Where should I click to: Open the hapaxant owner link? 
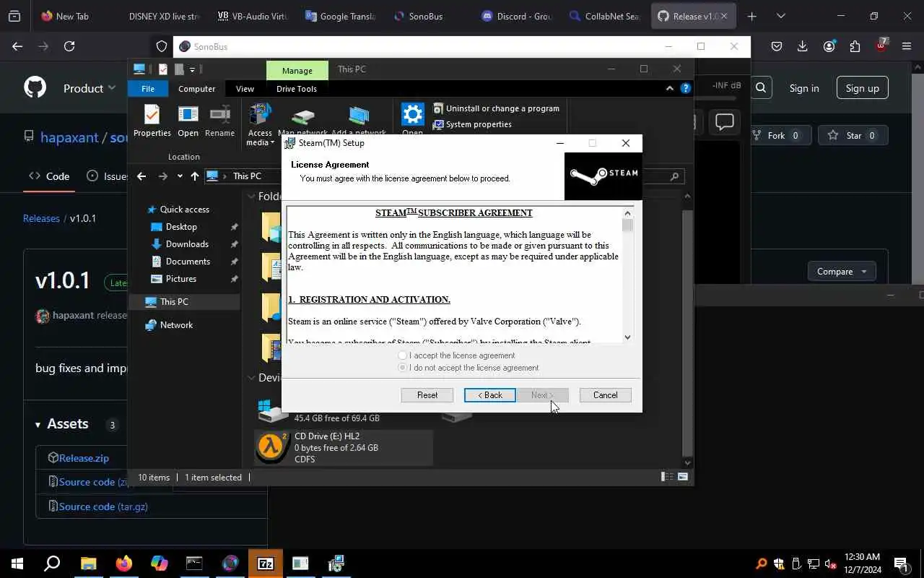point(69,137)
